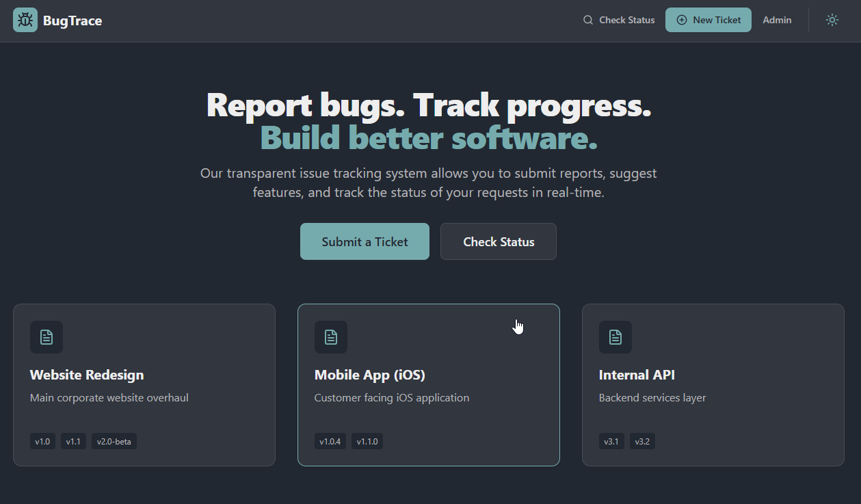This screenshot has height=504, width=861.
Task: Click the BugTrace brand name
Action: click(x=72, y=21)
